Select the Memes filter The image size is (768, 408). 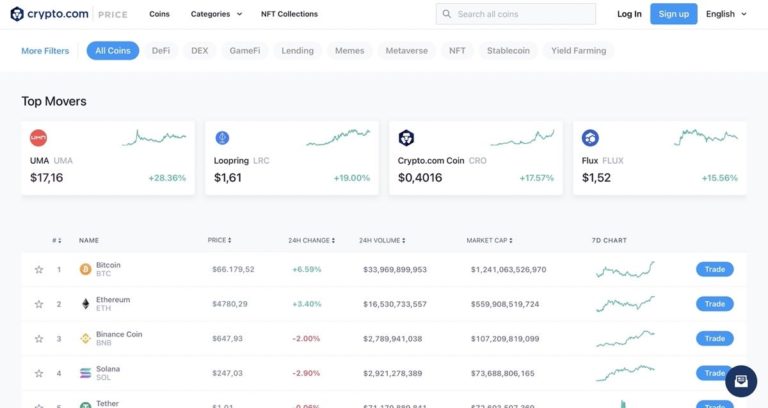click(x=350, y=50)
